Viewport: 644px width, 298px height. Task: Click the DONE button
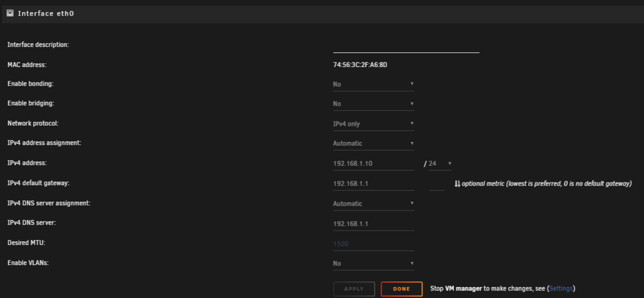click(401, 289)
